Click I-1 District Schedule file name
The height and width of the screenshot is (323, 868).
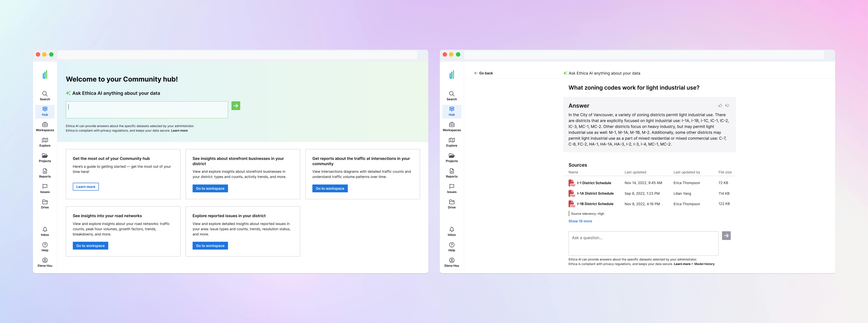(594, 183)
